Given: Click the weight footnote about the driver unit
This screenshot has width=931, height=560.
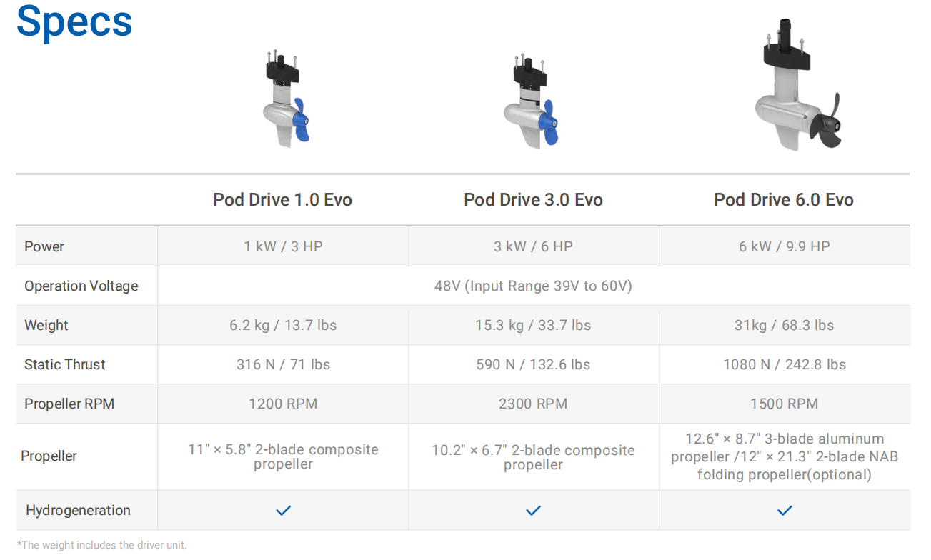Looking at the screenshot, I should click(102, 545).
